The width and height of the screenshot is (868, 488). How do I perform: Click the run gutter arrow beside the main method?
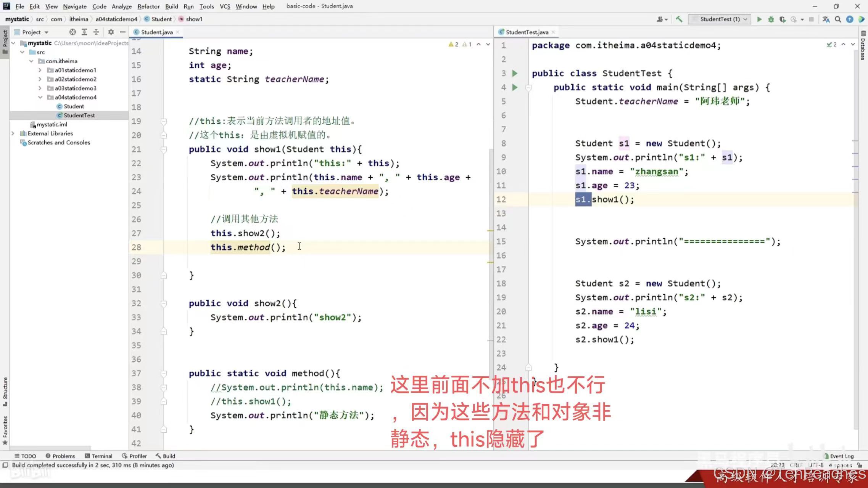pos(515,87)
